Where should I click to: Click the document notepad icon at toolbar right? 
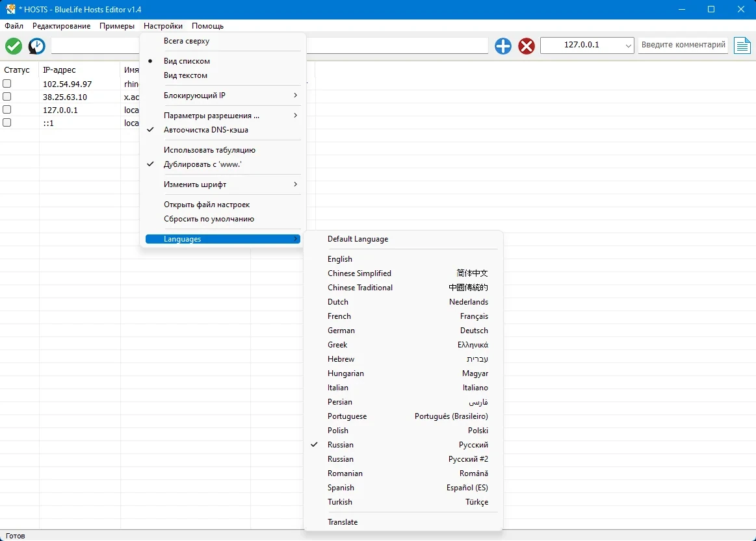[742, 45]
